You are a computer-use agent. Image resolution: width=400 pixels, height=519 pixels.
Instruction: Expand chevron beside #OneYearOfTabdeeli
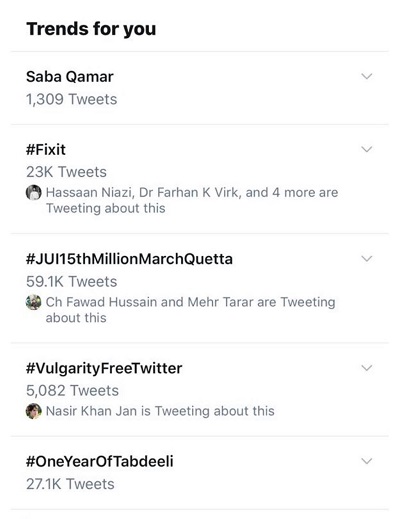367,461
